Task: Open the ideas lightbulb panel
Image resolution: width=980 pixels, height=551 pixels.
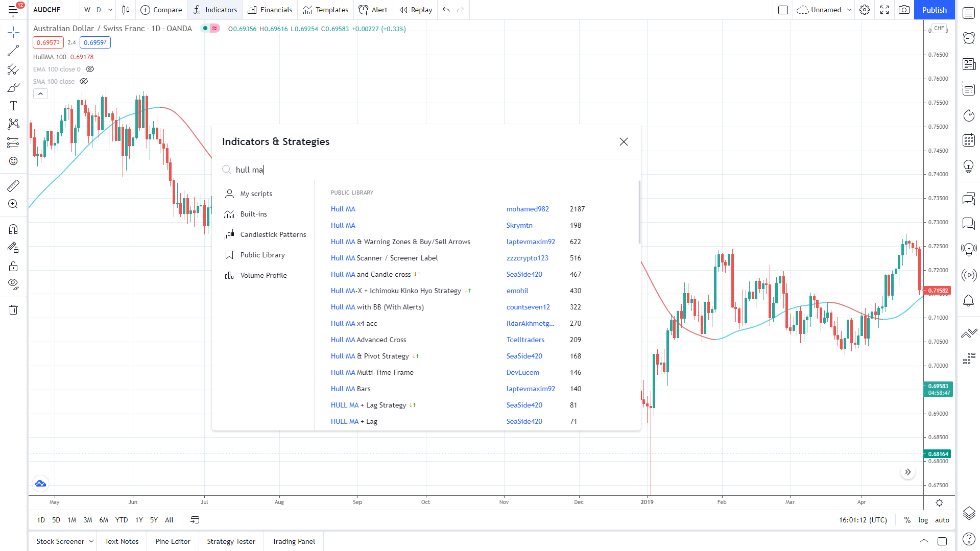Action: coord(969,166)
